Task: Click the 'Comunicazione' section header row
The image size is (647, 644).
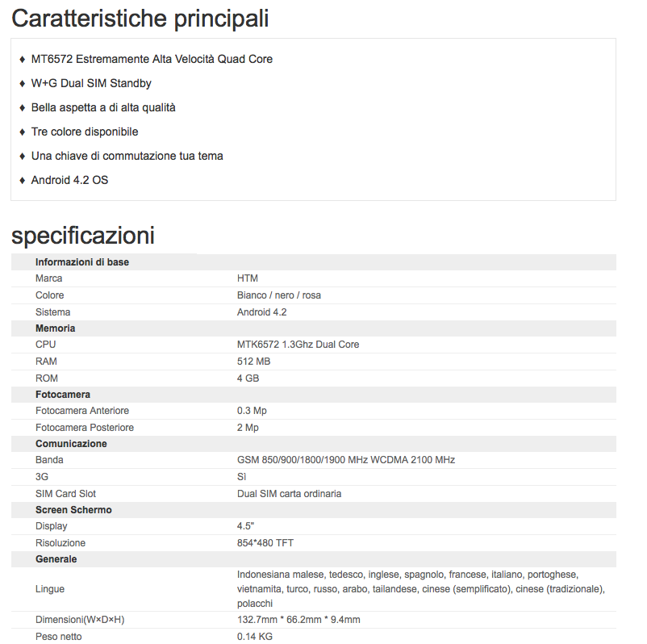Action: pos(71,444)
